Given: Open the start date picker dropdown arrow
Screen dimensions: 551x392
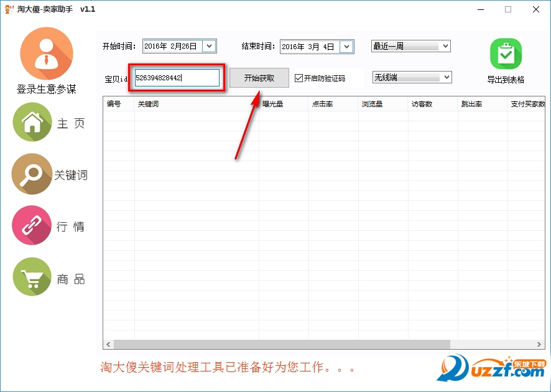Looking at the screenshot, I should pos(209,46).
